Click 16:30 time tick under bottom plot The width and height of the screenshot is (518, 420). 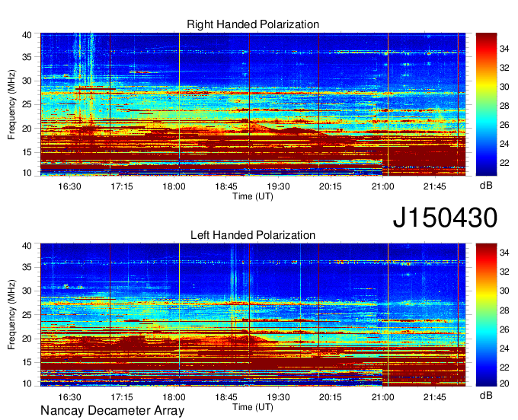pyautogui.click(x=69, y=397)
